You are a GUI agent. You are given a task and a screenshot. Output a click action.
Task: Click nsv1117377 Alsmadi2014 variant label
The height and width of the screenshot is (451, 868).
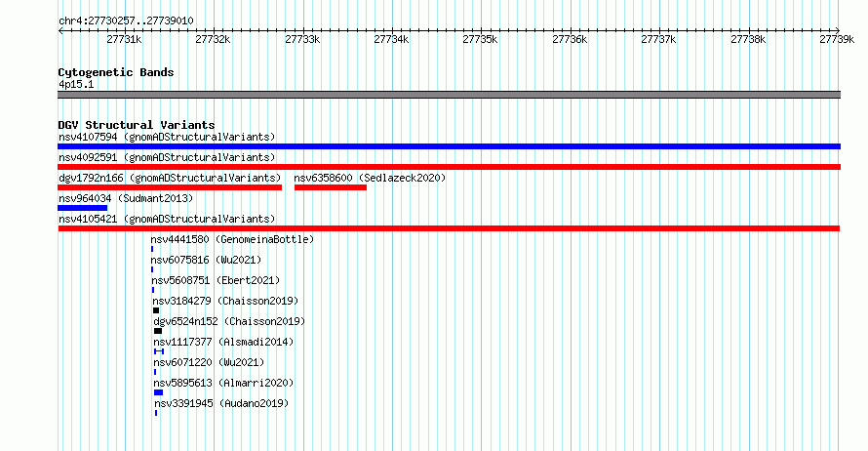[223, 342]
